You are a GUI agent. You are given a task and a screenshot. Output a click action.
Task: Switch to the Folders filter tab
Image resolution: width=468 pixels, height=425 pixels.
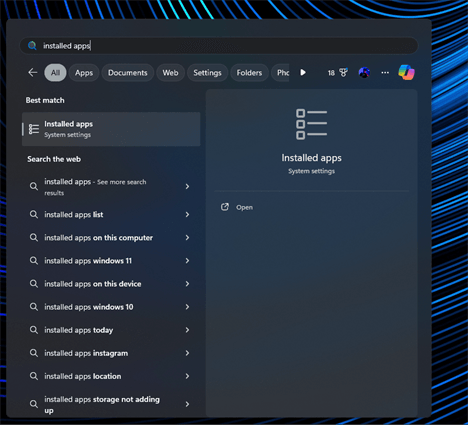[249, 73]
